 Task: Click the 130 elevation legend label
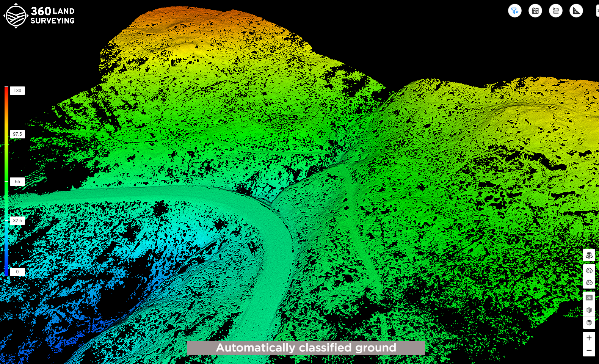coord(17,91)
